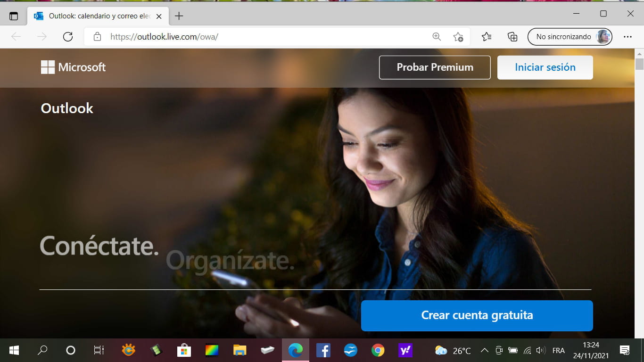This screenshot has width=644, height=362.
Task: Click the Iniciar sesión button
Action: tap(545, 67)
